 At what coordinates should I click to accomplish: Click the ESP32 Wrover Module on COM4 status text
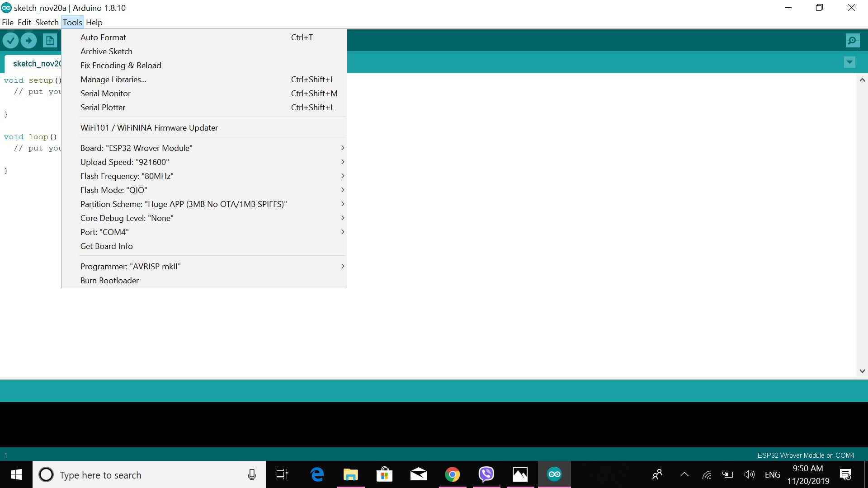pyautogui.click(x=806, y=455)
